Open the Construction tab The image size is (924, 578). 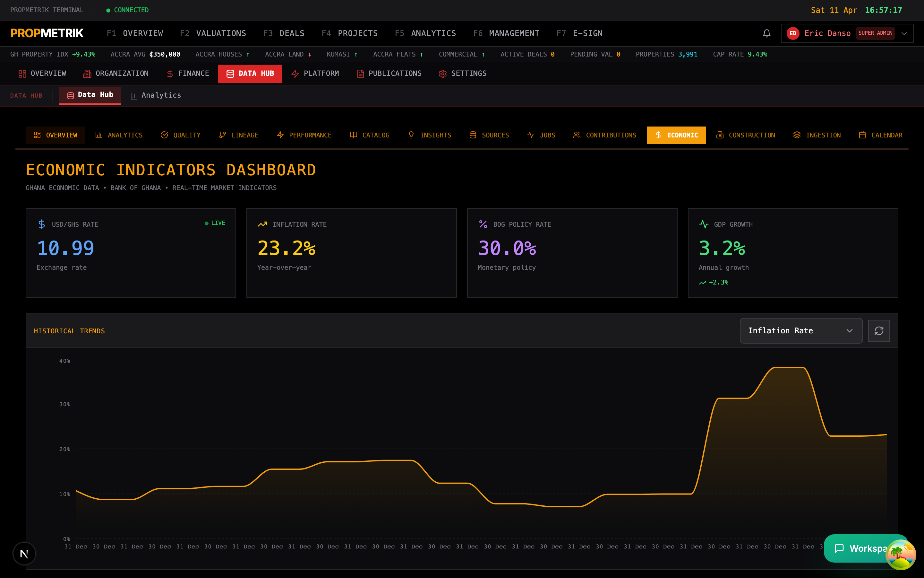tap(746, 135)
